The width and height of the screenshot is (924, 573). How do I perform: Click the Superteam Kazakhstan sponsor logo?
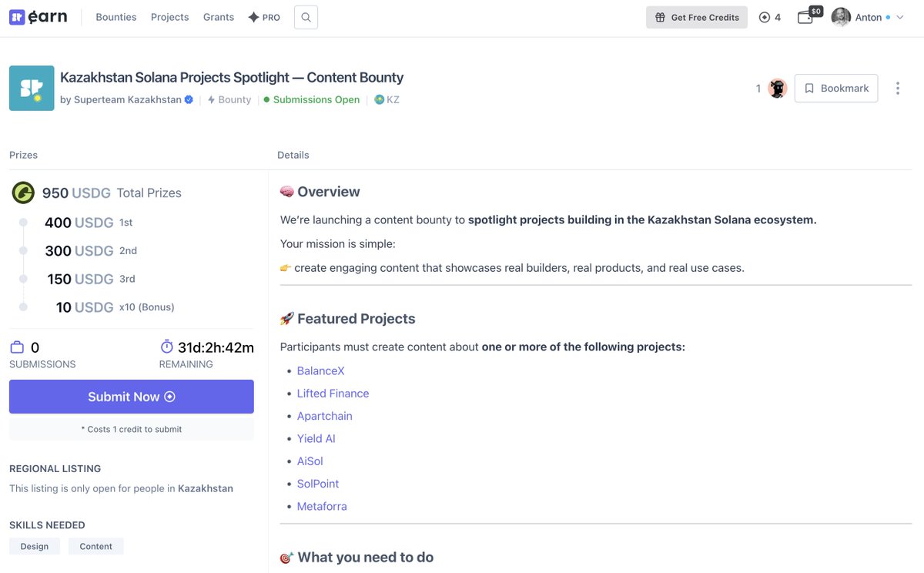[x=32, y=88]
